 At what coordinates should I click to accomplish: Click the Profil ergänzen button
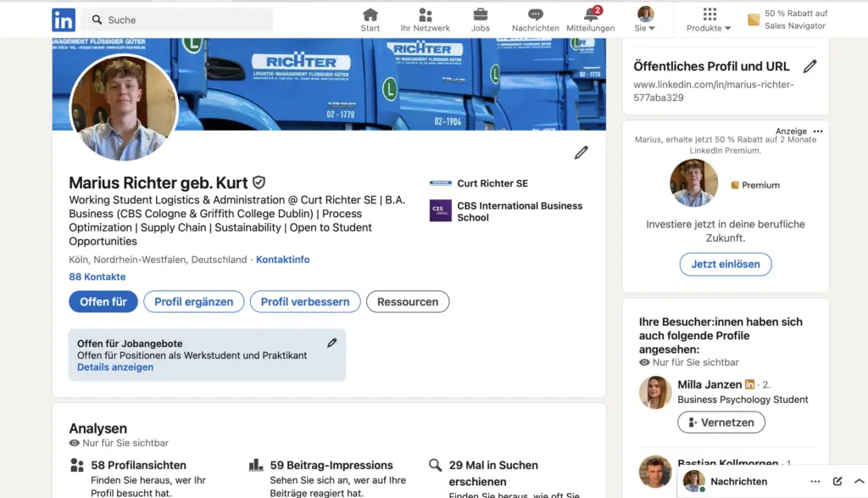point(194,302)
